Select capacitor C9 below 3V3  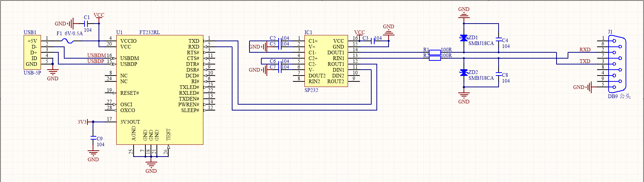coord(93,139)
